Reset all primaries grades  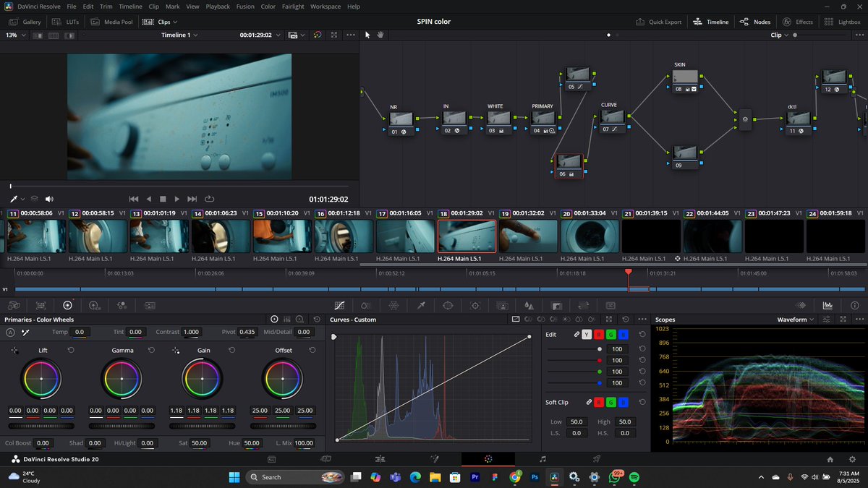pyautogui.click(x=317, y=319)
